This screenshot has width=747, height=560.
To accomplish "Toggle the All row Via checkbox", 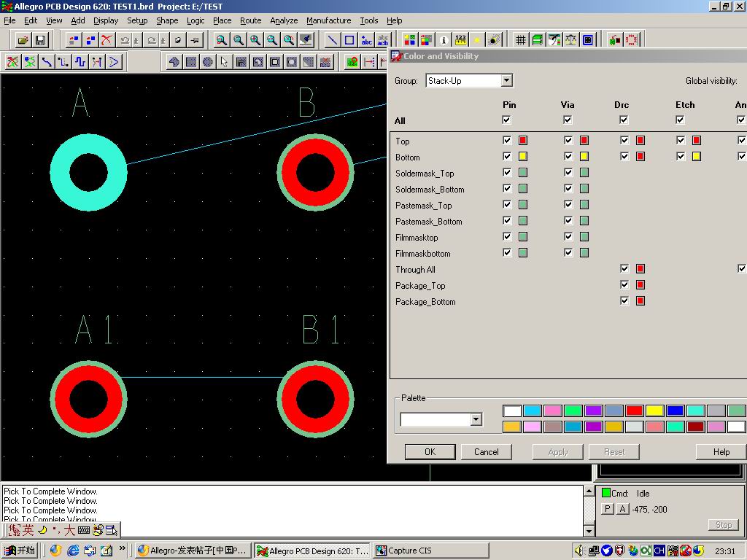I will pyautogui.click(x=568, y=120).
